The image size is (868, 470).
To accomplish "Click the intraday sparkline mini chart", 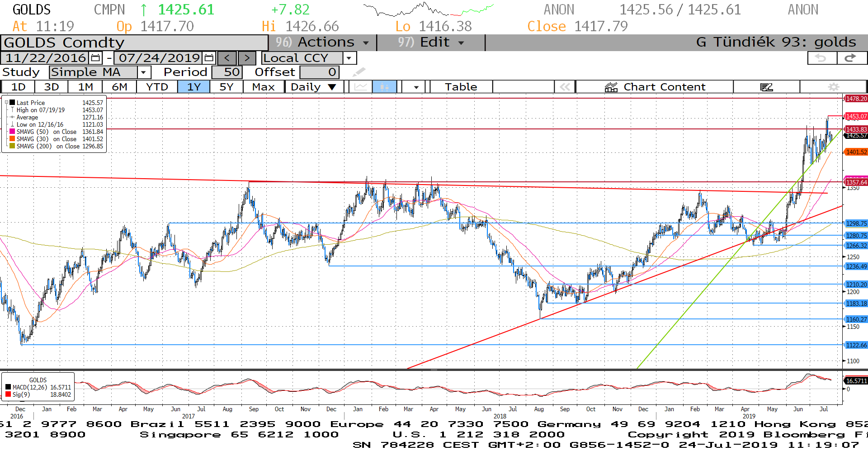I will [429, 9].
